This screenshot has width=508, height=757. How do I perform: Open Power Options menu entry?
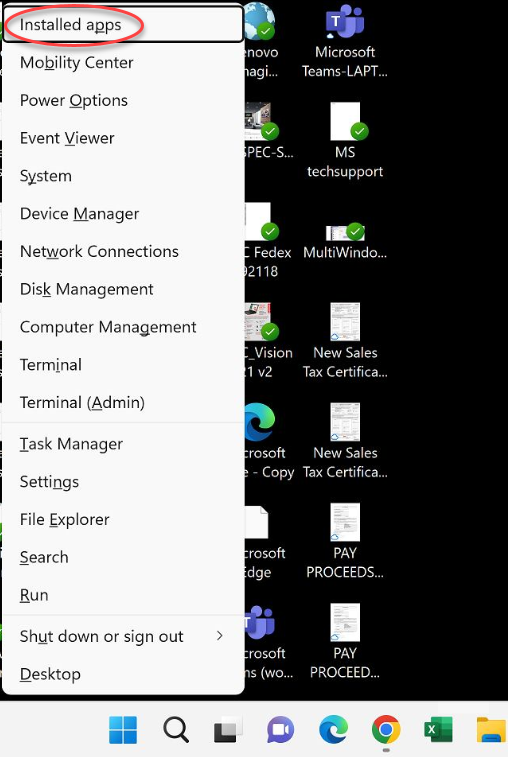123,100
